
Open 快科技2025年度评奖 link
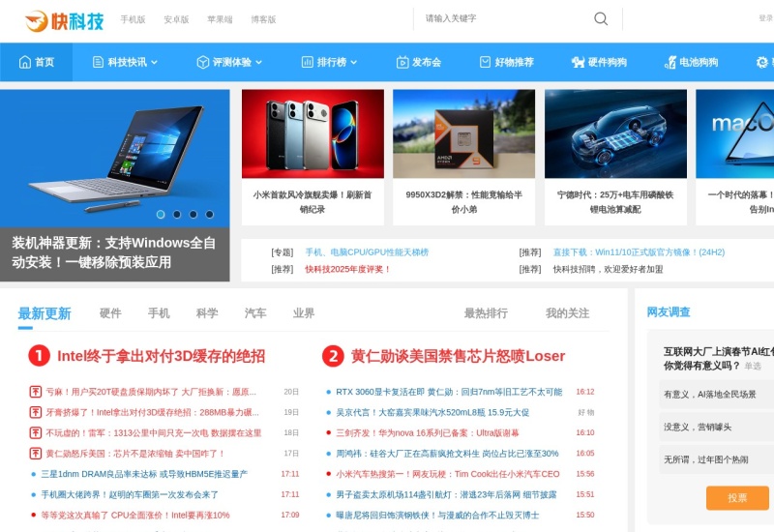tap(348, 270)
